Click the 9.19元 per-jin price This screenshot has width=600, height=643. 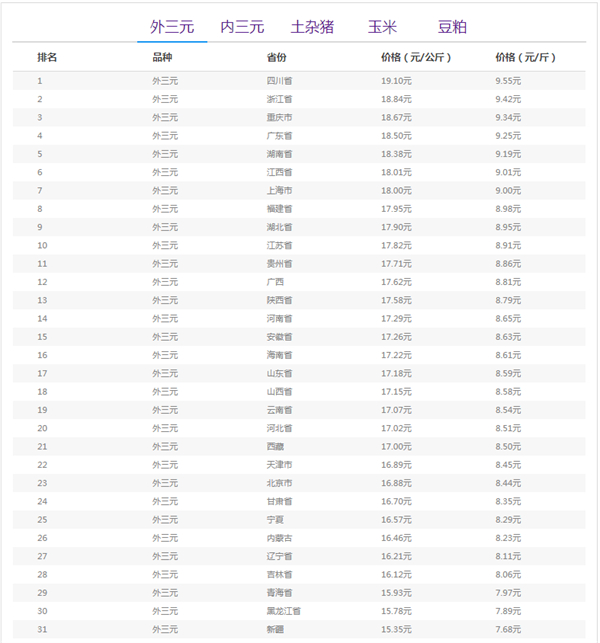coord(508,154)
